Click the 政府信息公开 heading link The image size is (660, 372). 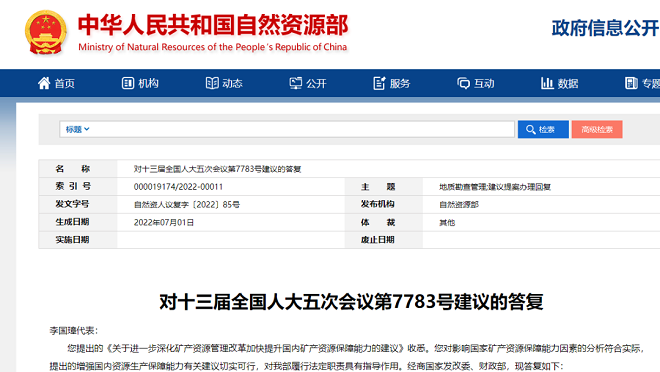pyautogui.click(x=605, y=28)
